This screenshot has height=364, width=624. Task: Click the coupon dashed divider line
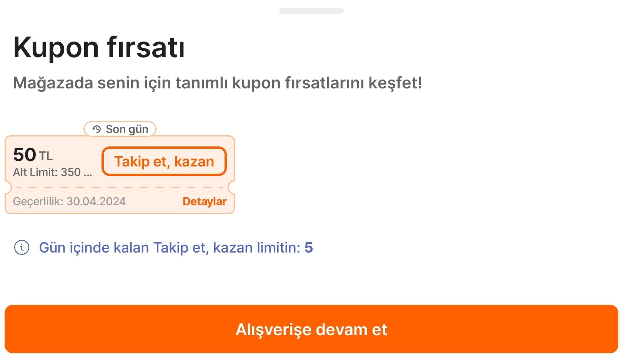120,188
